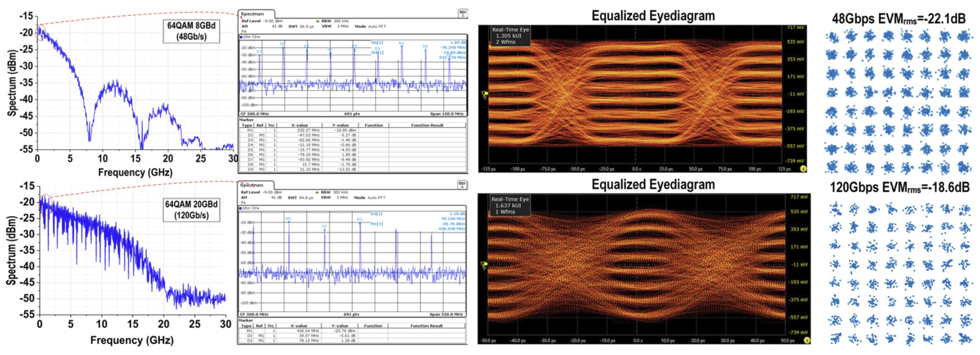The width and height of the screenshot is (980, 355).
Task: Click yellow circle icon in lower eye diagram corner
Action: [807, 341]
